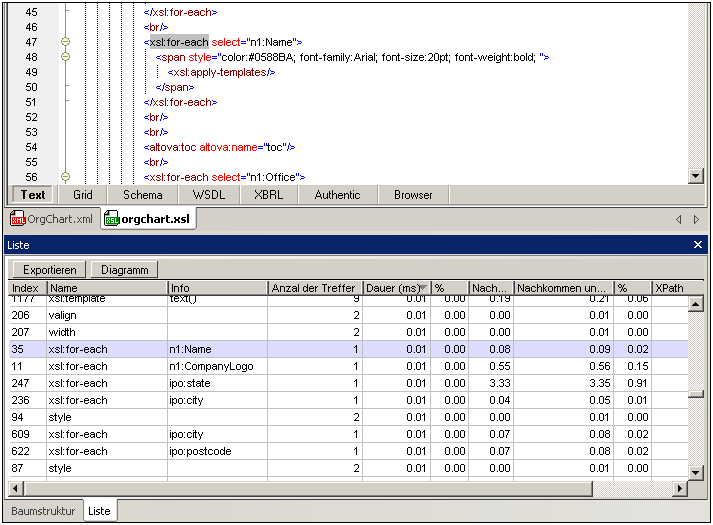Click the list's horizontal scrollbar thumb

[308, 489]
